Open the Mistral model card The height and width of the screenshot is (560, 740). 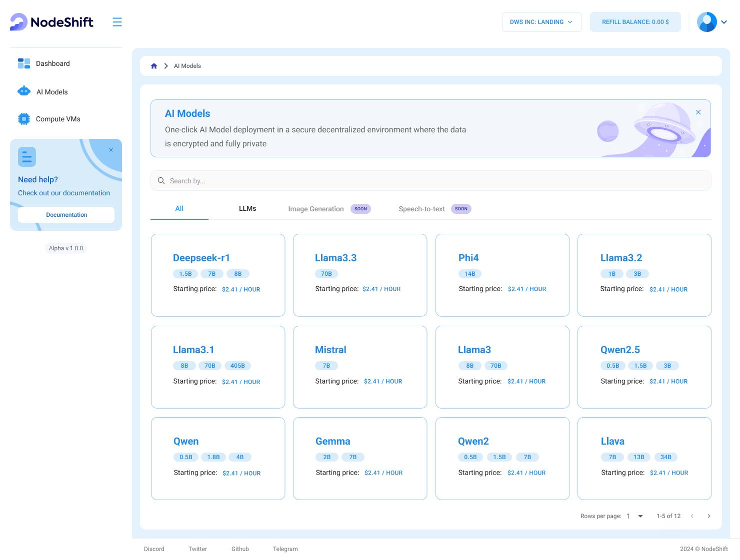tap(360, 367)
